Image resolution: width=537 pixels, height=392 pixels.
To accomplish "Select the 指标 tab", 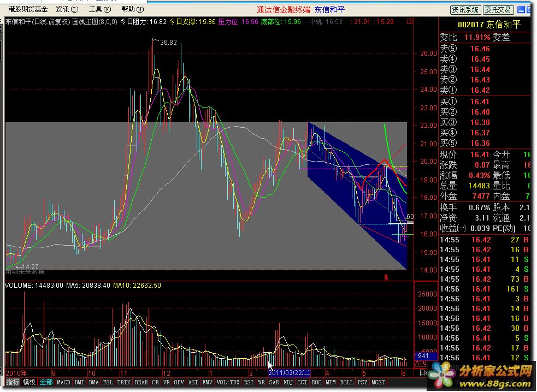I will (13, 382).
